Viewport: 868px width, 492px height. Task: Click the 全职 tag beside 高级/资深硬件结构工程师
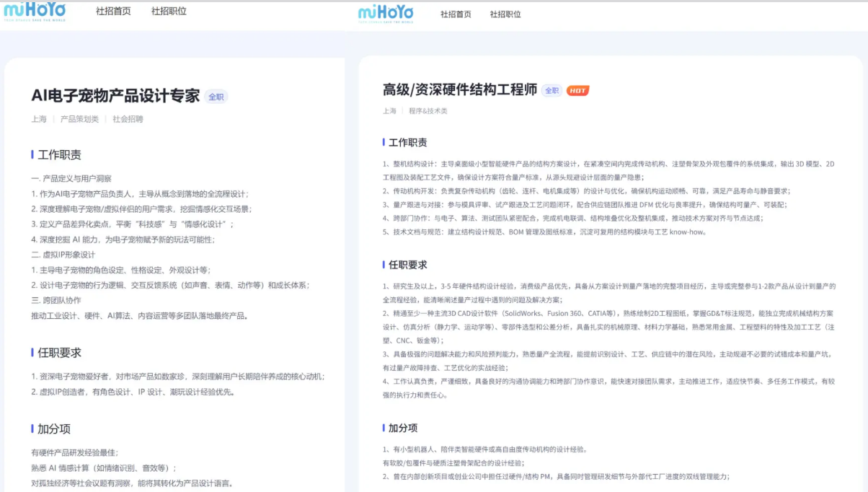(552, 90)
